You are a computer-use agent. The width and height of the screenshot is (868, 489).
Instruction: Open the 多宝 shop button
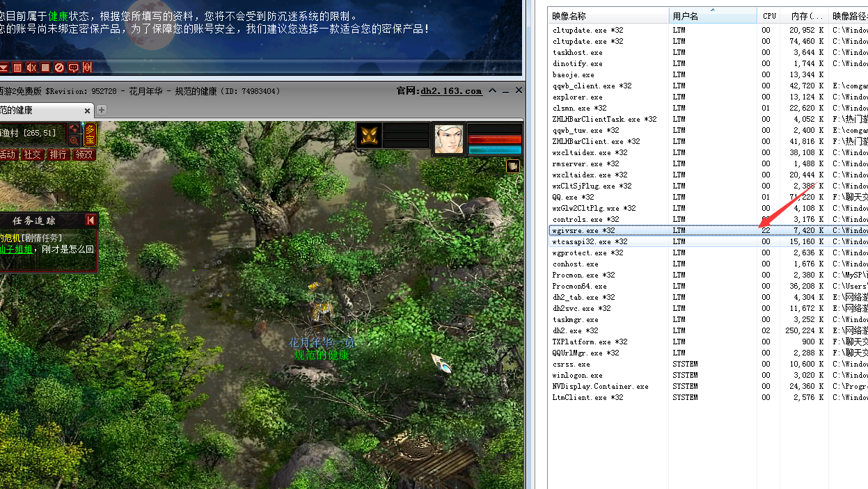[x=90, y=134]
